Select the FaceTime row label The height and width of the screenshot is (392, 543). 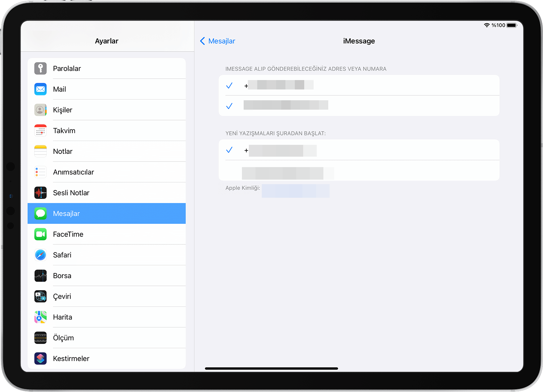click(x=68, y=234)
